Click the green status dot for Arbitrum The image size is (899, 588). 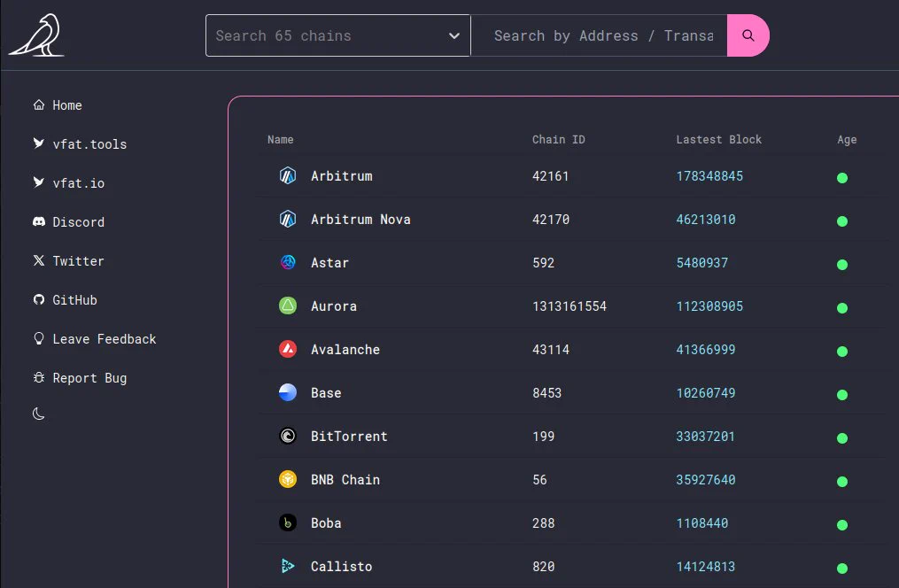click(842, 178)
